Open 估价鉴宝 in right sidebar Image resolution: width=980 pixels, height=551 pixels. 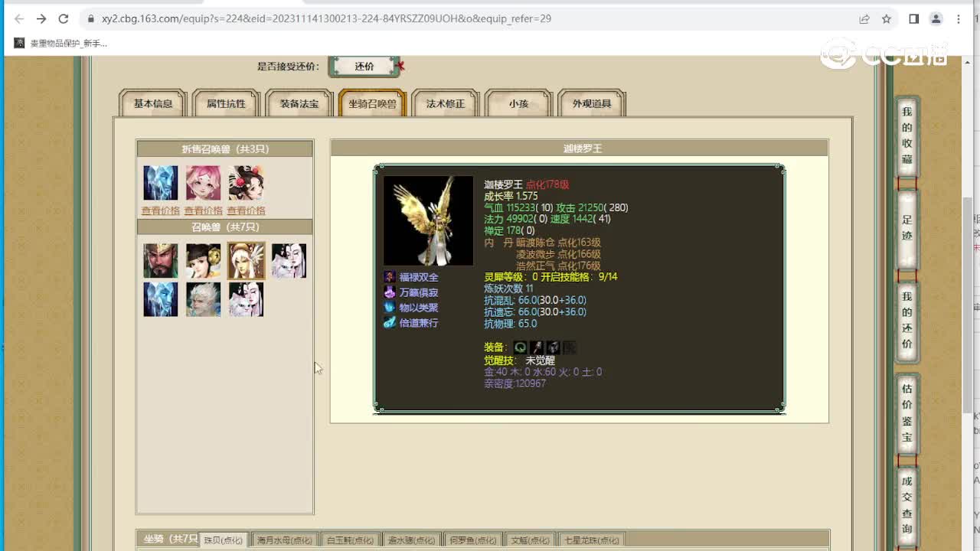[x=907, y=413]
